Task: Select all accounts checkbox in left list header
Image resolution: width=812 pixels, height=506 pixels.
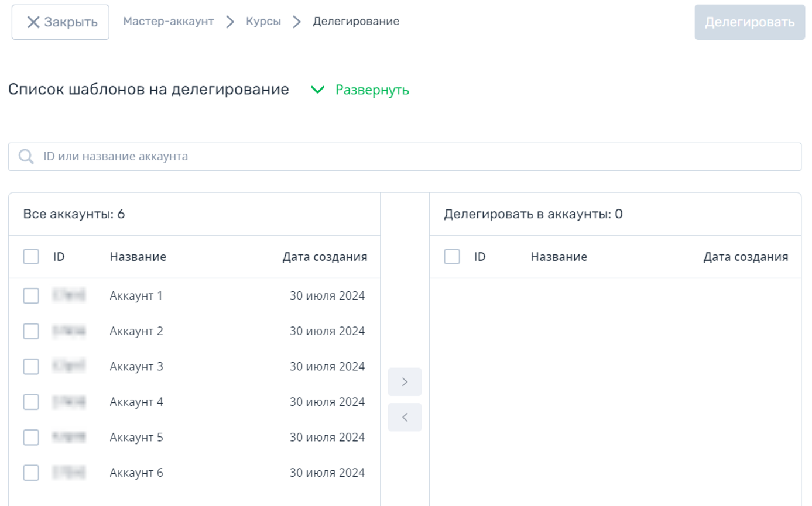Action: [x=31, y=257]
